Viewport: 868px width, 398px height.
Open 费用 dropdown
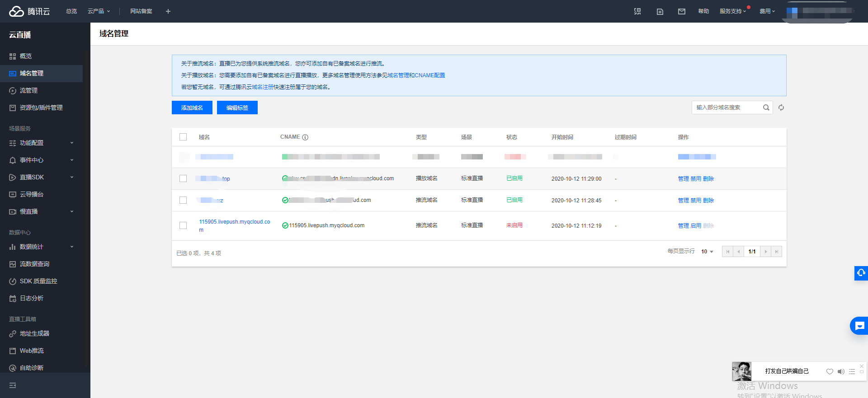[767, 11]
